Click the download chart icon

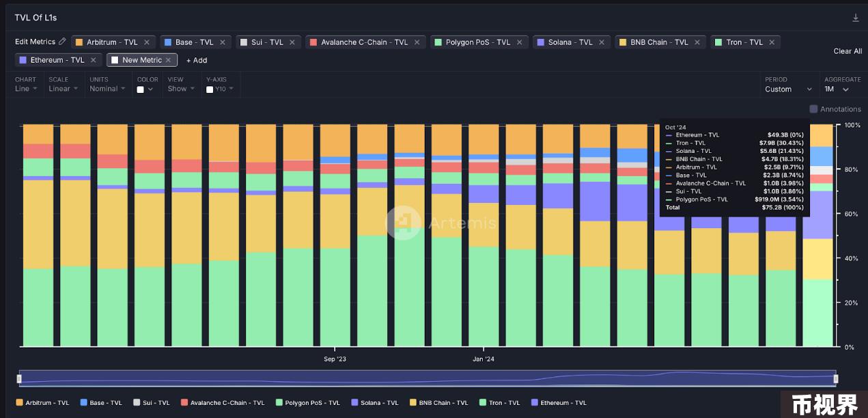(x=856, y=18)
